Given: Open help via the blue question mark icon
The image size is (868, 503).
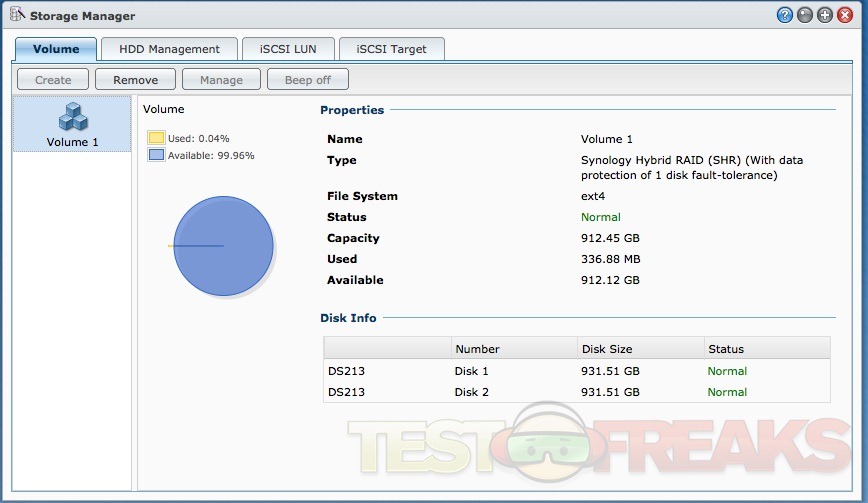Looking at the screenshot, I should pyautogui.click(x=785, y=15).
